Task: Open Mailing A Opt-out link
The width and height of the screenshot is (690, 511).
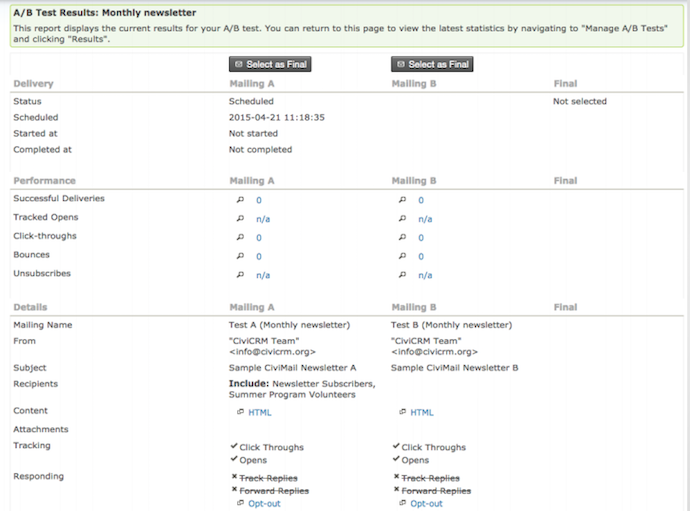Action: point(264,504)
